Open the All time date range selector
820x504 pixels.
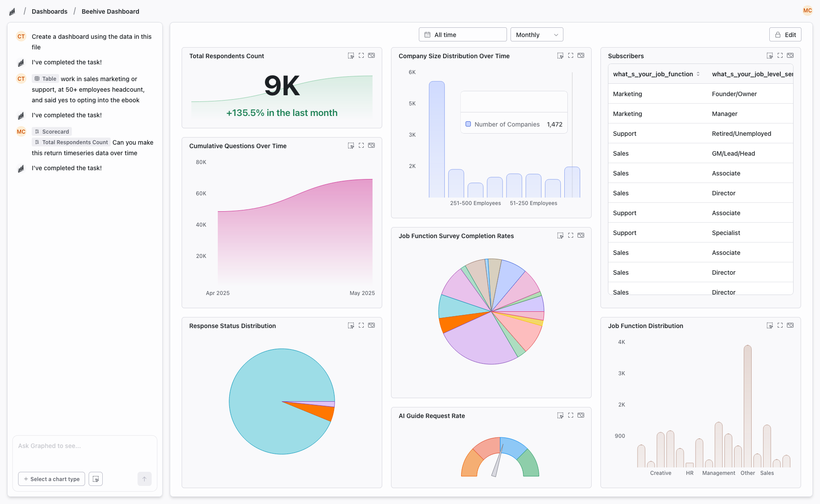pos(462,34)
